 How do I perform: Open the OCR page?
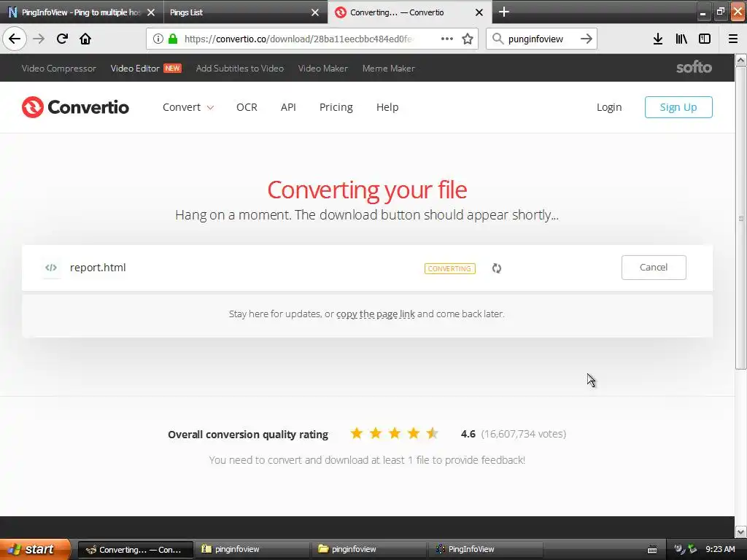click(x=247, y=107)
